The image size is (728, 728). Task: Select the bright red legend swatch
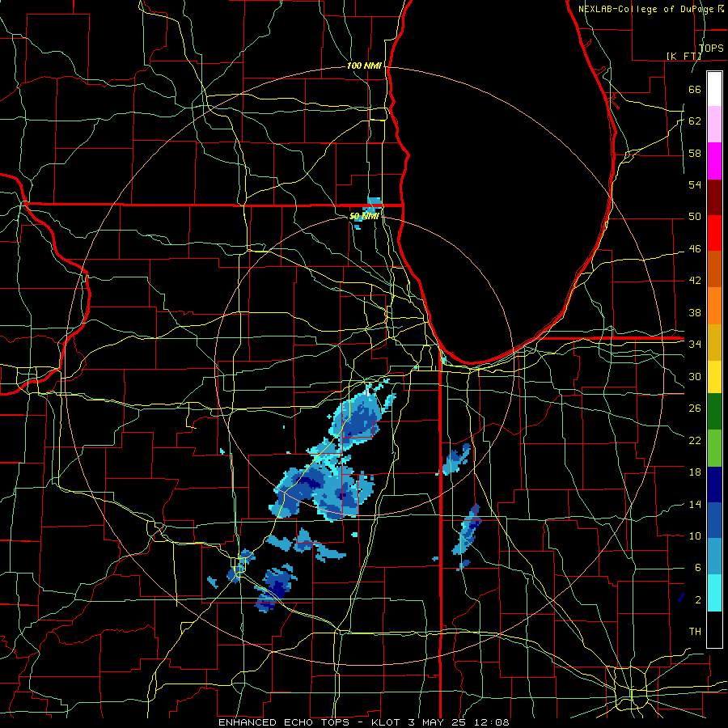714,233
